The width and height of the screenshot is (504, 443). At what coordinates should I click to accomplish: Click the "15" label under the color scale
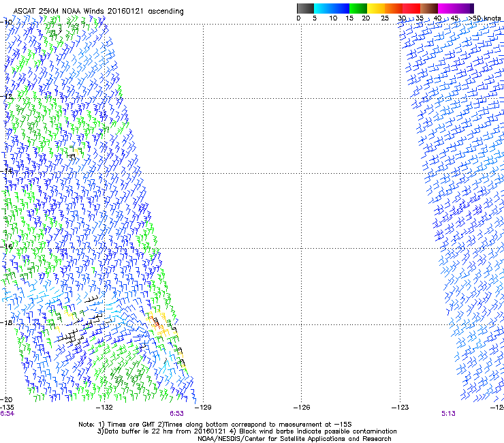click(x=349, y=18)
